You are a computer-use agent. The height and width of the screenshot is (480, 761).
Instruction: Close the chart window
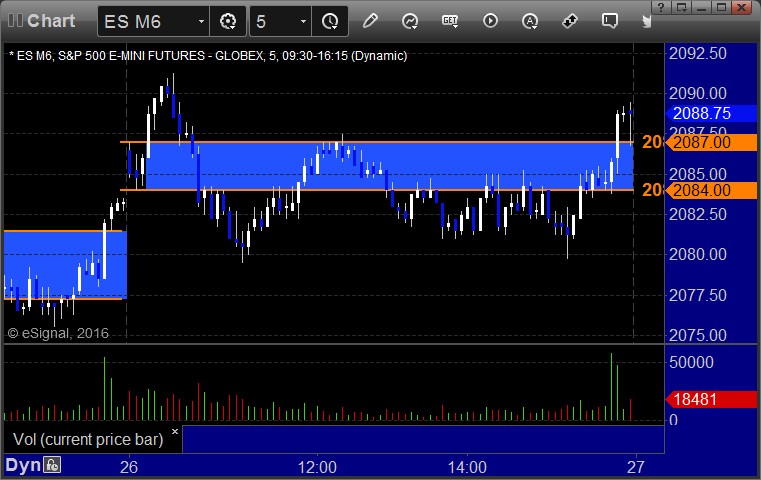click(742, 7)
